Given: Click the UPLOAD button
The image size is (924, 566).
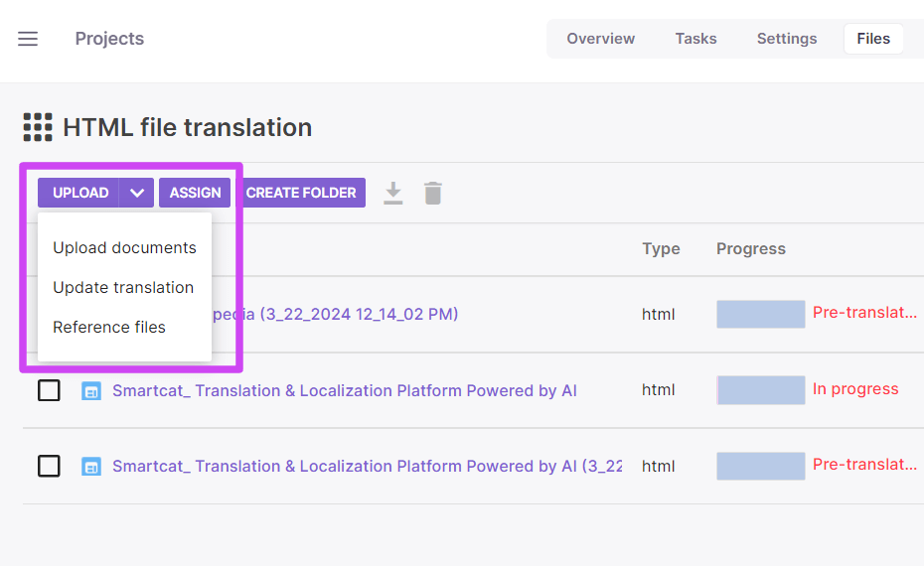Looking at the screenshot, I should tap(78, 193).
